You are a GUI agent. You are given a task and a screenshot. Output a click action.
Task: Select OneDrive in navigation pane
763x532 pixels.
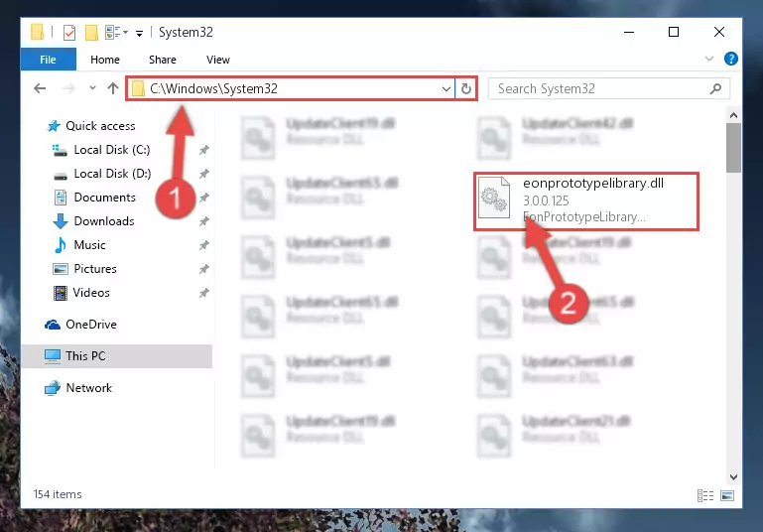(x=80, y=325)
